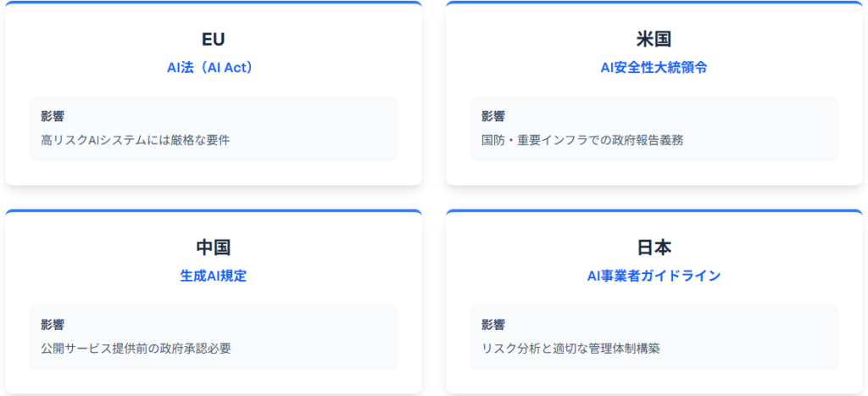868x396 pixels.
Task: Open the 生成AI規定 link
Action: (214, 276)
